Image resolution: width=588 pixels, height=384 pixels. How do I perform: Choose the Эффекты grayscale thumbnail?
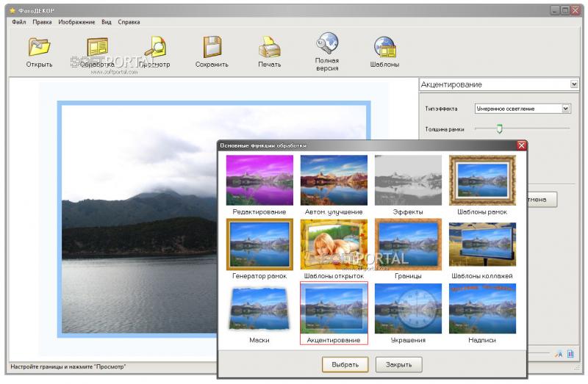(408, 180)
